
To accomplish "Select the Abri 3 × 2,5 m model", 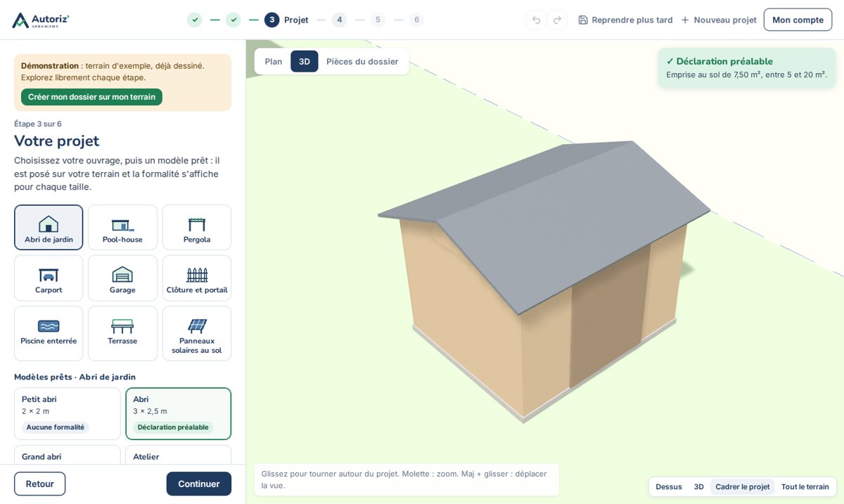I will (179, 413).
